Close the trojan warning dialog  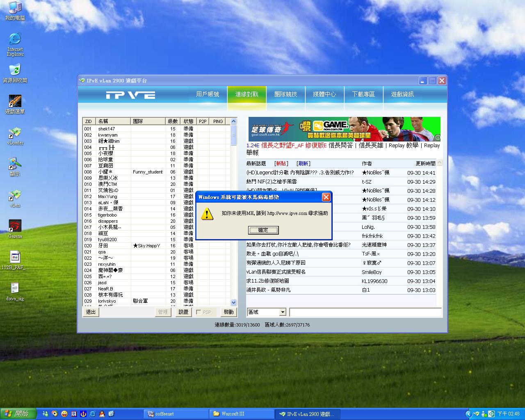pyautogui.click(x=326, y=197)
